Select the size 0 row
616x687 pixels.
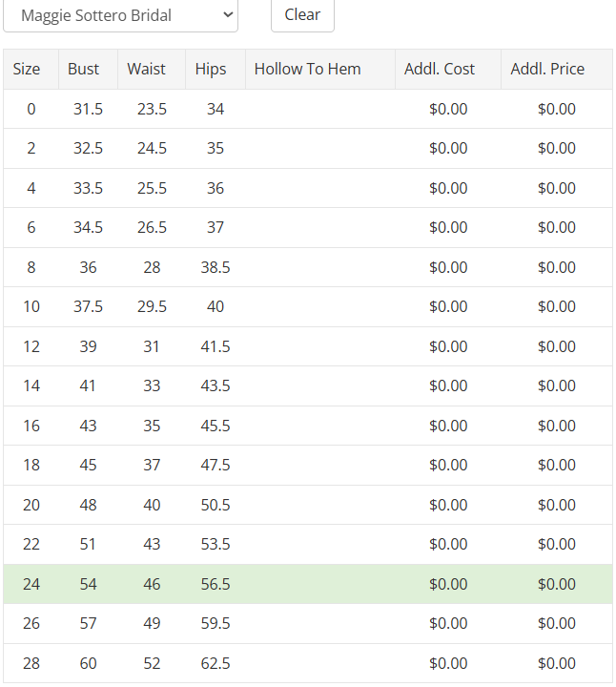pyautogui.click(x=308, y=109)
